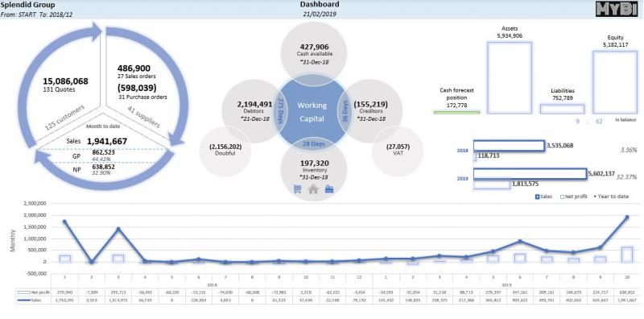Click the Sales line legend key in data table
Viewport: 644px width, 319px height.
[x=24, y=300]
